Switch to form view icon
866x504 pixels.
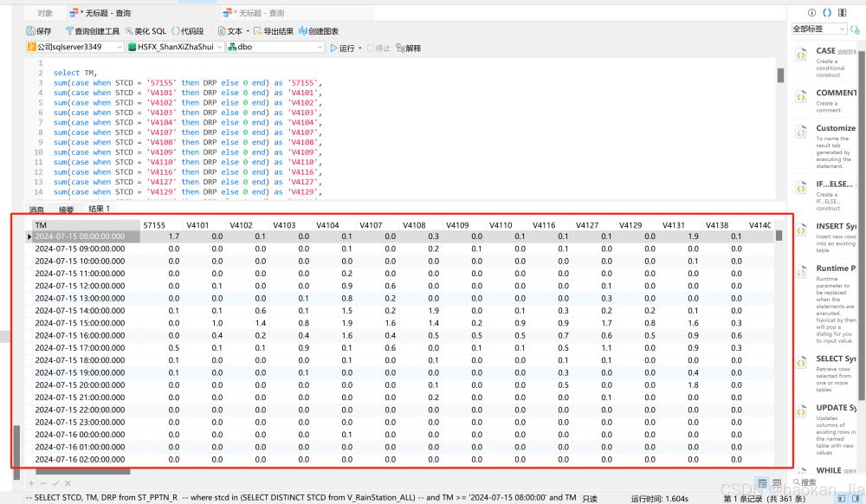777,483
